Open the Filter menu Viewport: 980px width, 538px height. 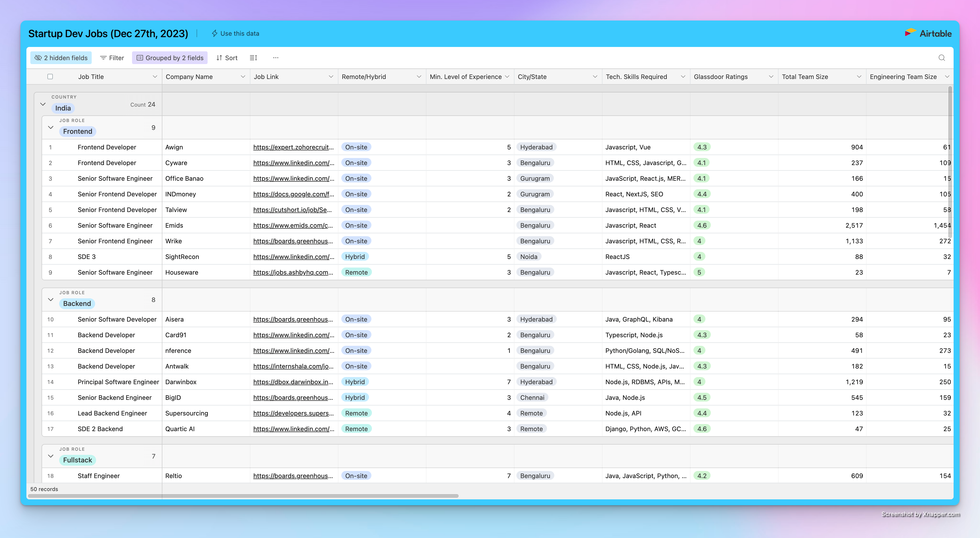click(112, 58)
